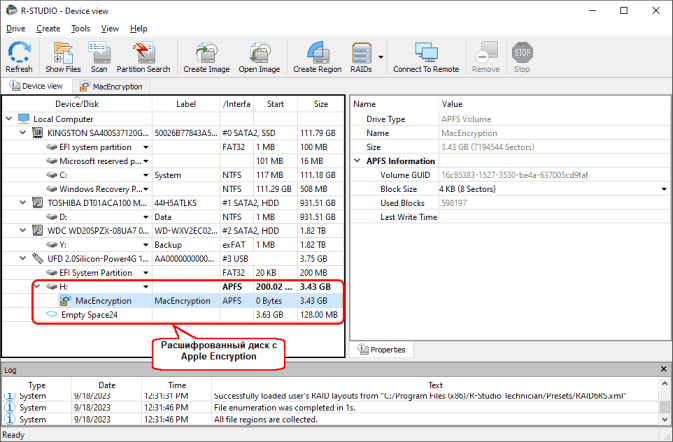Open dropdown arrow for D: partition
This screenshot has width=673, height=442.
pos(146,217)
